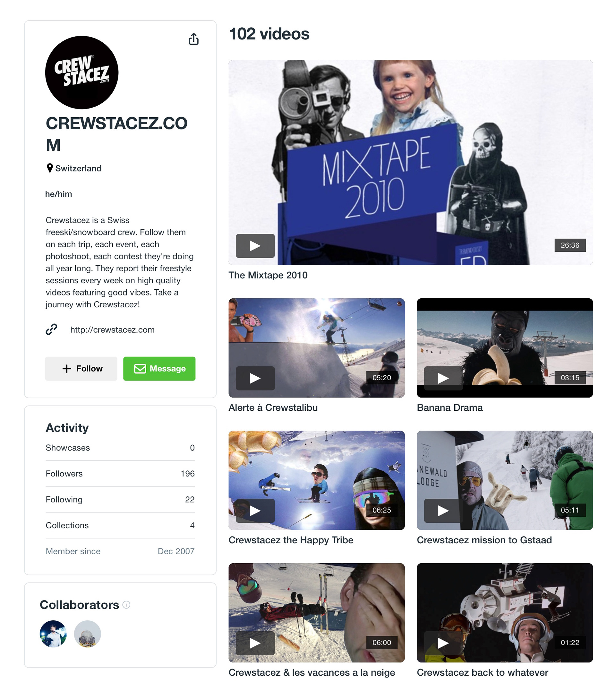This screenshot has height=692, width=616.
Task: Play the Banana Drama video
Action: (x=443, y=378)
